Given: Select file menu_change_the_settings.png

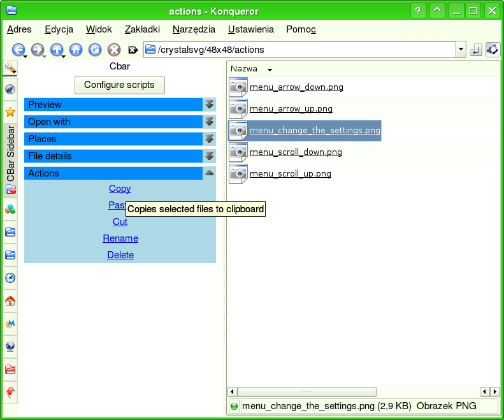Looking at the screenshot, I should click(x=315, y=130).
